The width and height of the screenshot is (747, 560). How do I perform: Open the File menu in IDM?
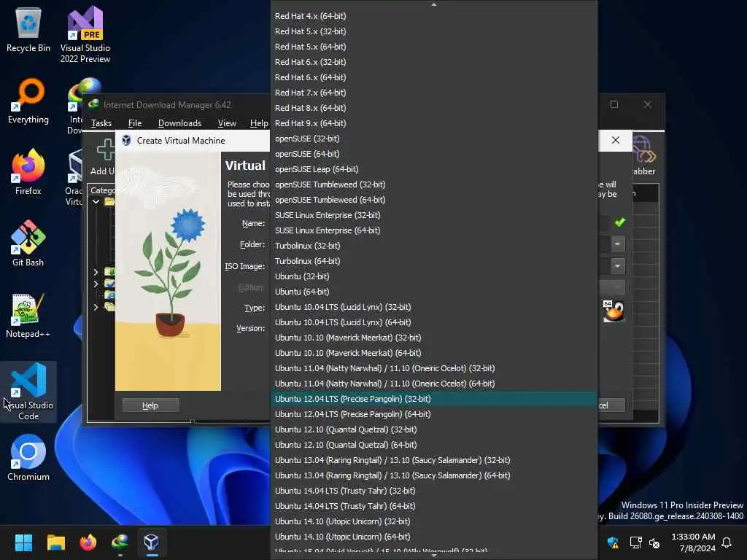[x=135, y=122]
